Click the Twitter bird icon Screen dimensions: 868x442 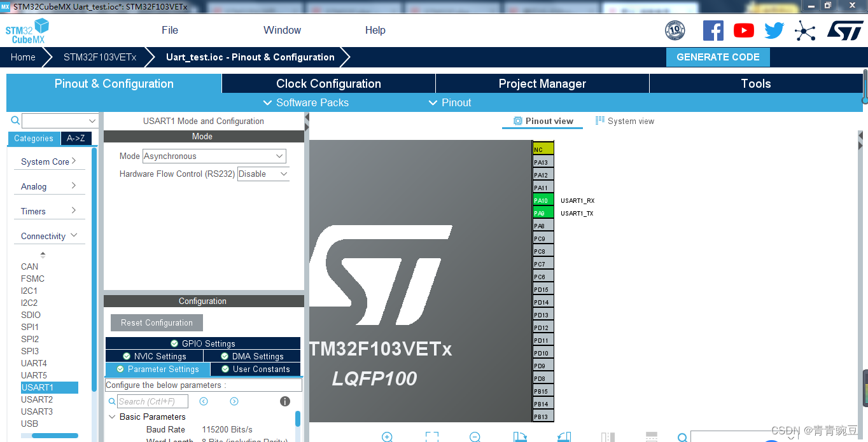tap(774, 31)
